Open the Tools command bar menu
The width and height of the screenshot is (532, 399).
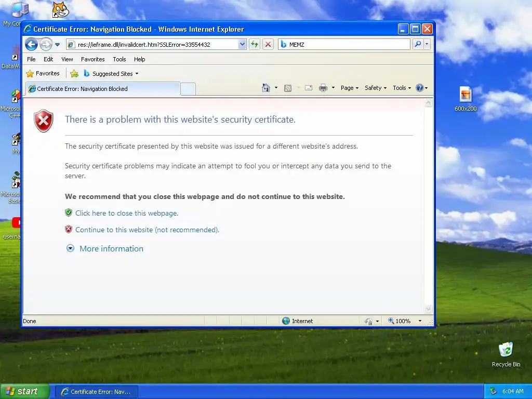click(402, 88)
